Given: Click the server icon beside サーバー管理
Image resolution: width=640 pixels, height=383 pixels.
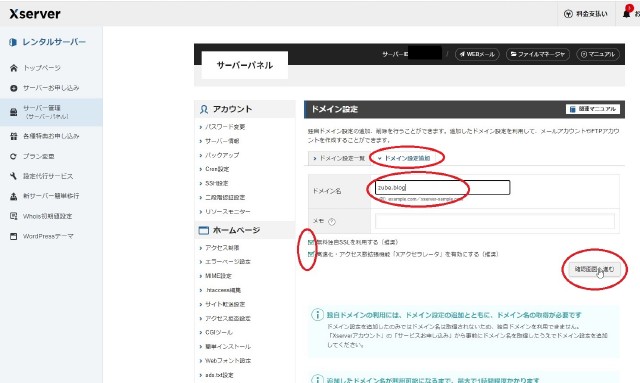Looking at the screenshot, I should point(13,112).
